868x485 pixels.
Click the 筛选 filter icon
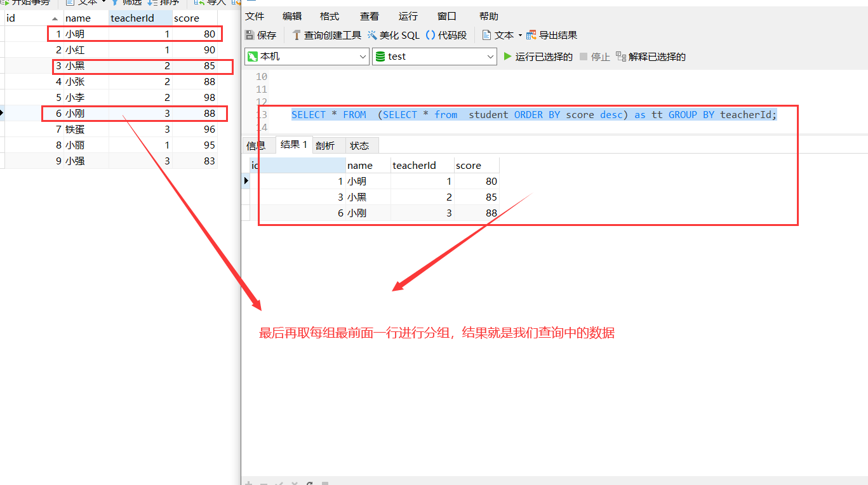pyautogui.click(x=126, y=3)
